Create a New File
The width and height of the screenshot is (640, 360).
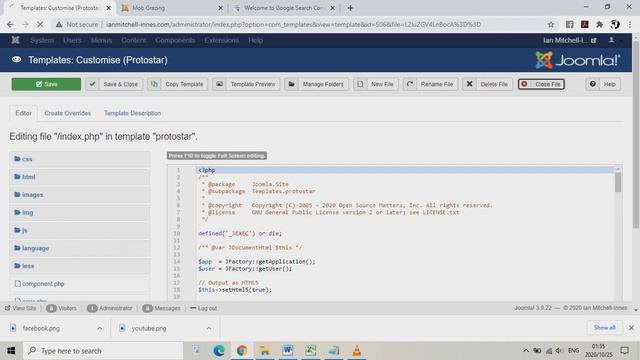point(376,84)
